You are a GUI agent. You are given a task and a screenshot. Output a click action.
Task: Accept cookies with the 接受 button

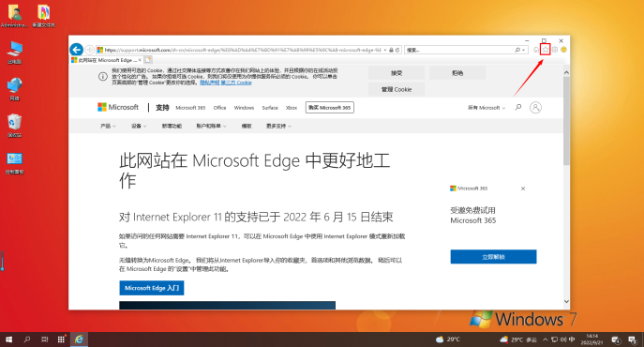click(x=397, y=73)
